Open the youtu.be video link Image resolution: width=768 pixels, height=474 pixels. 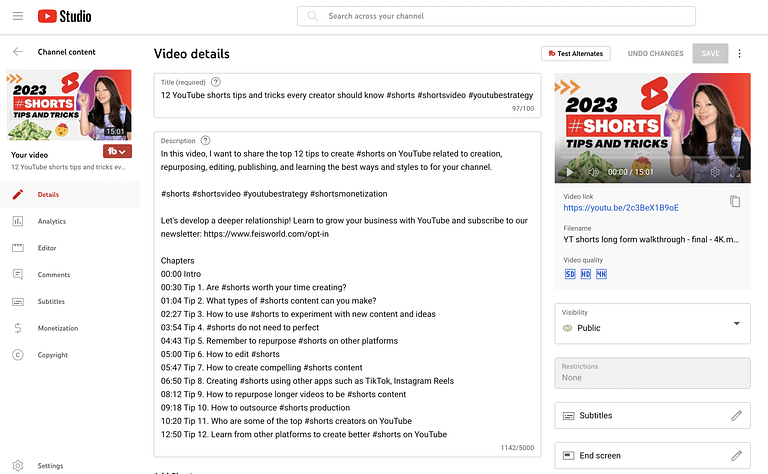click(620, 207)
